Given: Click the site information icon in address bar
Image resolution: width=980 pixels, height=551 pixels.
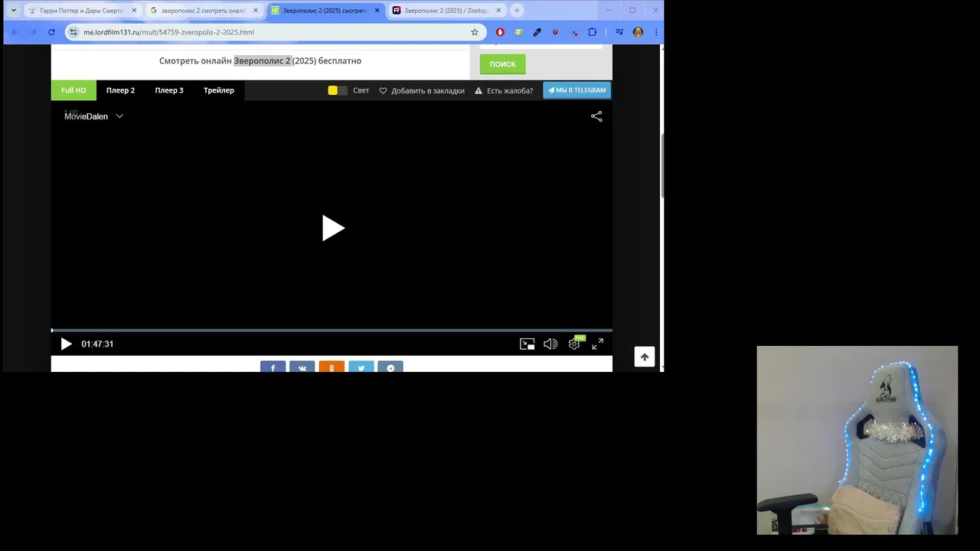Looking at the screenshot, I should 73,32.
